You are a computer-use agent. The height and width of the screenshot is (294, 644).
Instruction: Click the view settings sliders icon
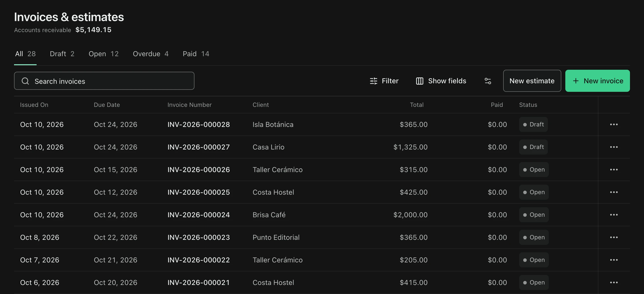pos(488,81)
